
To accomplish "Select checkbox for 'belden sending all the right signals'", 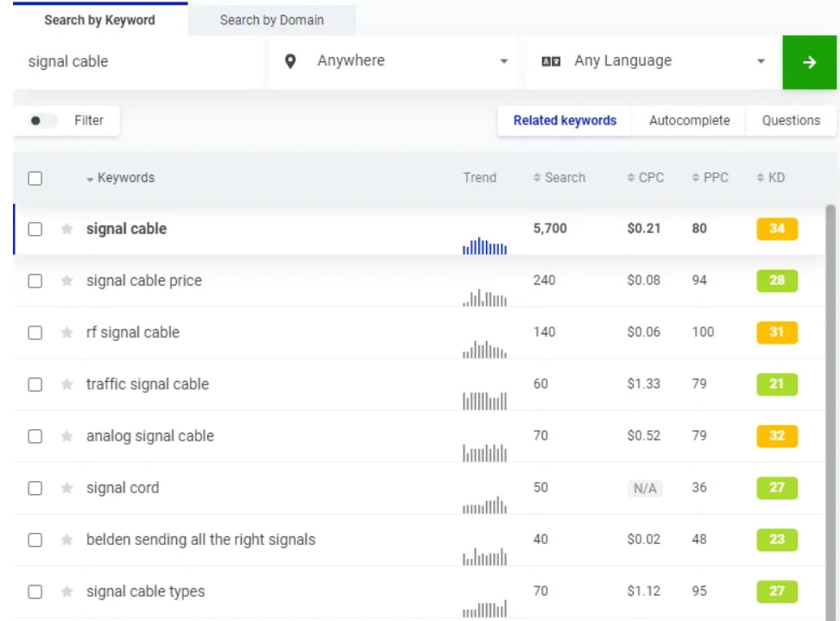I will (x=35, y=540).
